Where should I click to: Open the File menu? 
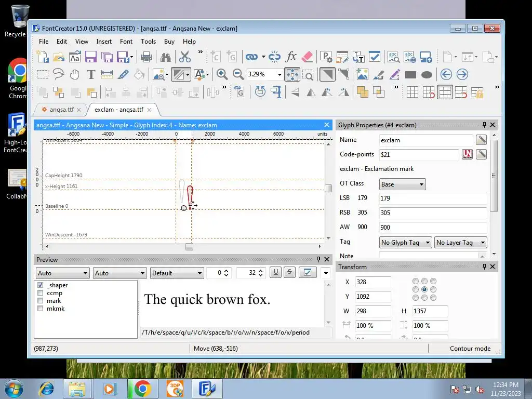pos(44,42)
